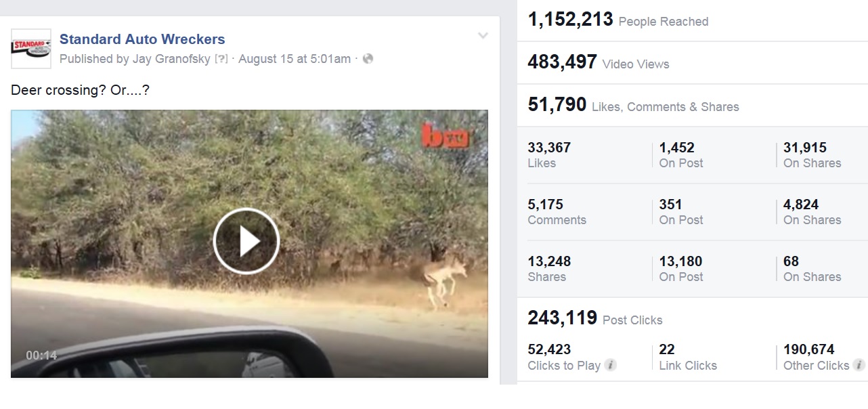Click the [?] help icon beside Jay Granofsky
The width and height of the screenshot is (868, 409).
click(x=221, y=59)
